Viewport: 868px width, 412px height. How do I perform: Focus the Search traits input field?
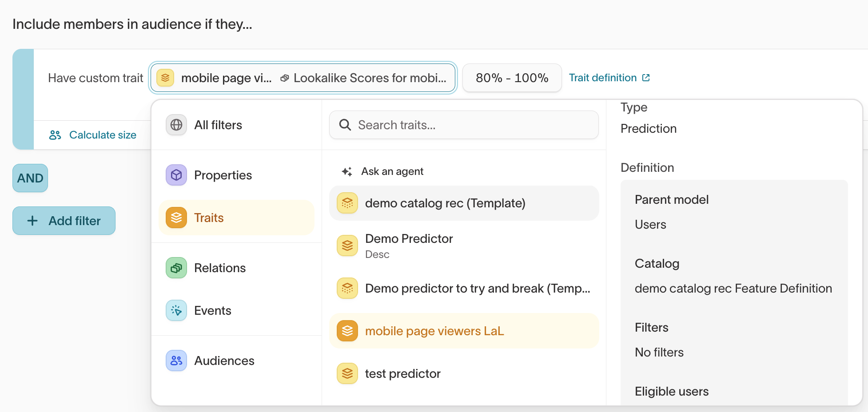[x=464, y=125]
